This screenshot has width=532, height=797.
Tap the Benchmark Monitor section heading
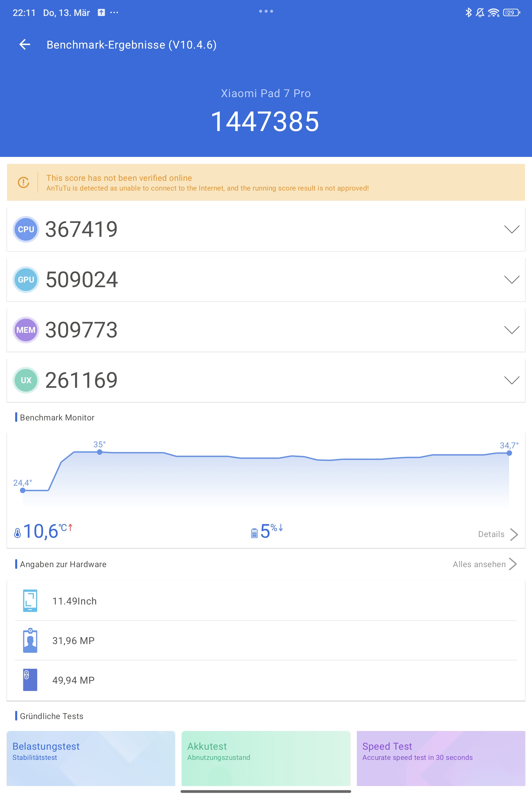click(57, 417)
